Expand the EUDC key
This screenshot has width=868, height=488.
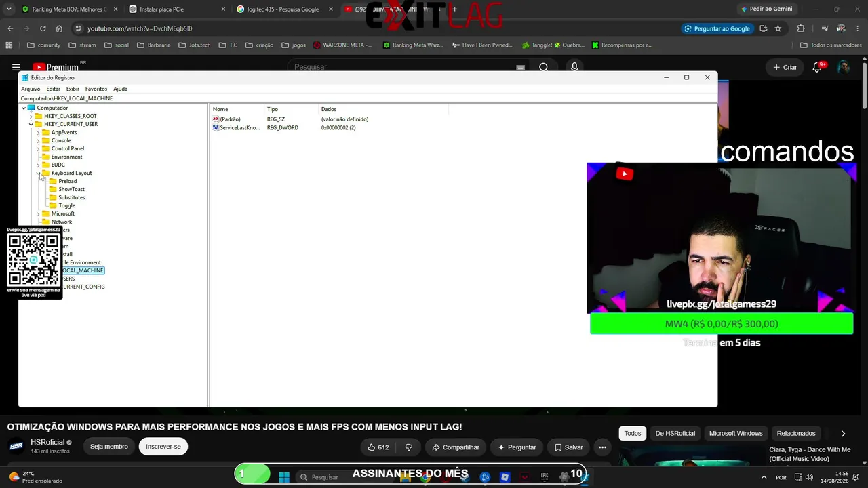pos(39,165)
